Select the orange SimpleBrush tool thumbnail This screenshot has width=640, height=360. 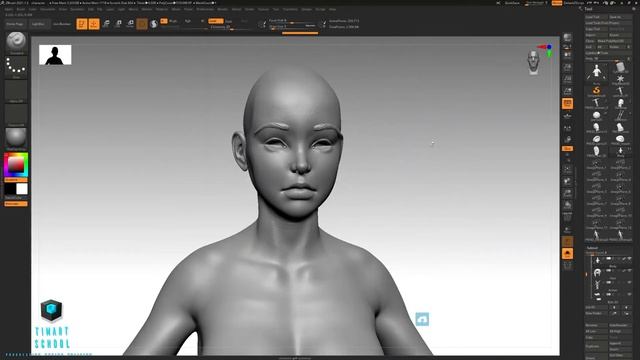click(596, 91)
